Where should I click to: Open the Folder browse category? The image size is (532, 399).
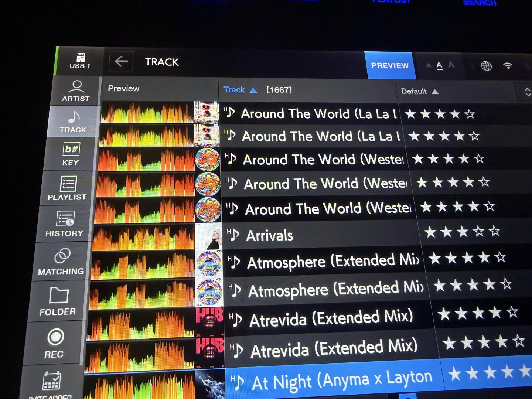[x=58, y=301]
